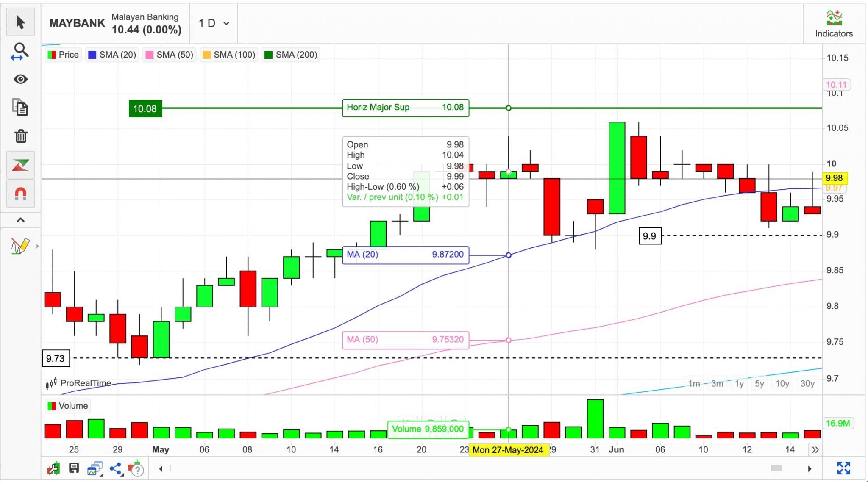The height and width of the screenshot is (482, 868).
Task: Select the arrow pointer tool
Action: tap(20, 22)
